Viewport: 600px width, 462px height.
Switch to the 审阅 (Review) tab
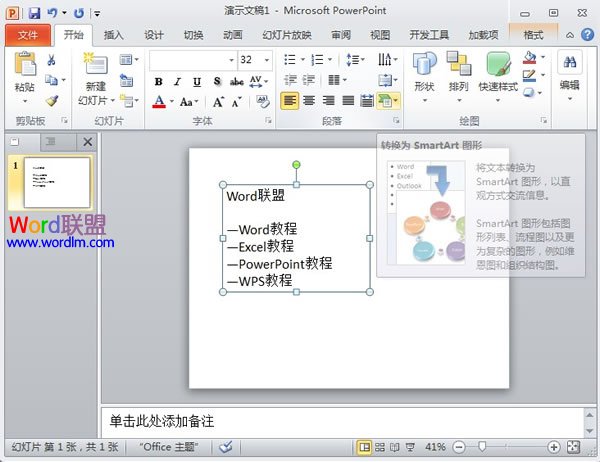click(x=341, y=35)
